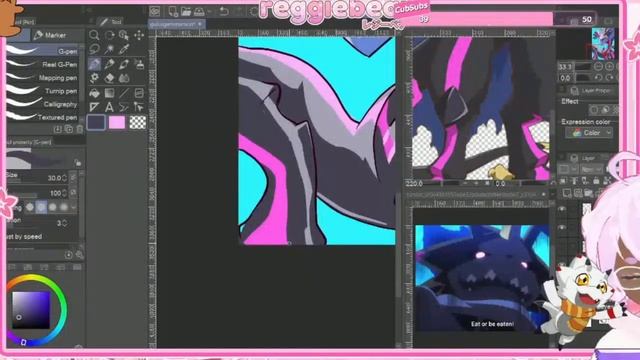Click the Navigator rotation value 0.0 field
Image resolution: width=640 pixels, height=360 pixels.
[x=565, y=78]
